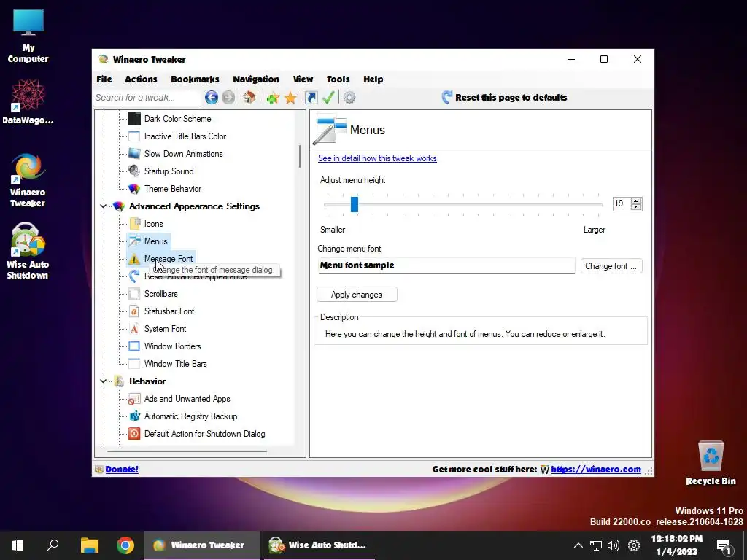Screen dimensions: 747x560
Task: Open the Tools menu
Action: coord(338,79)
